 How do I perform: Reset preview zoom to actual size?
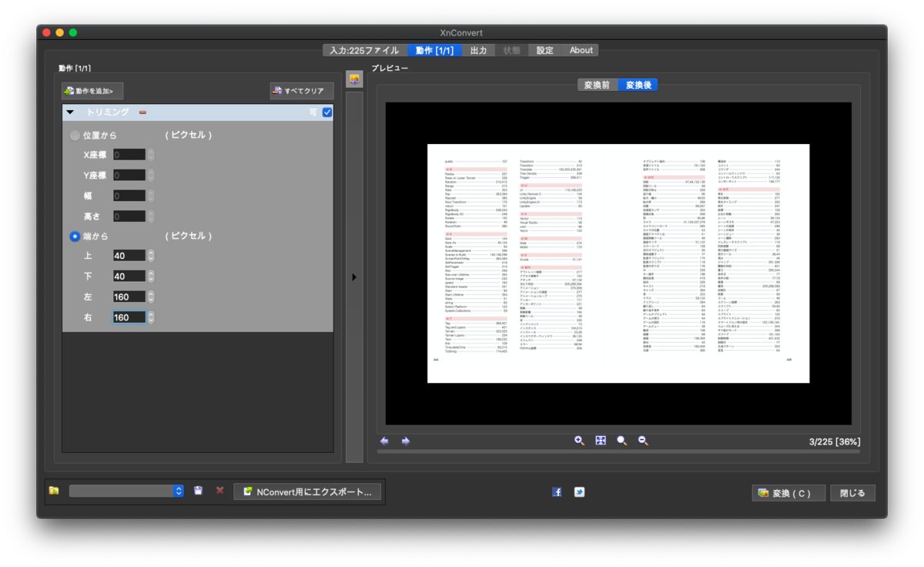(x=621, y=441)
